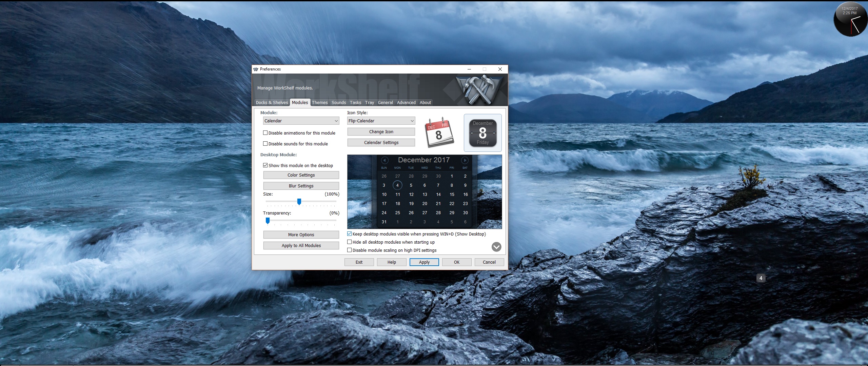Click next month arrow in calendar preview
868x366 pixels.
pyautogui.click(x=465, y=160)
